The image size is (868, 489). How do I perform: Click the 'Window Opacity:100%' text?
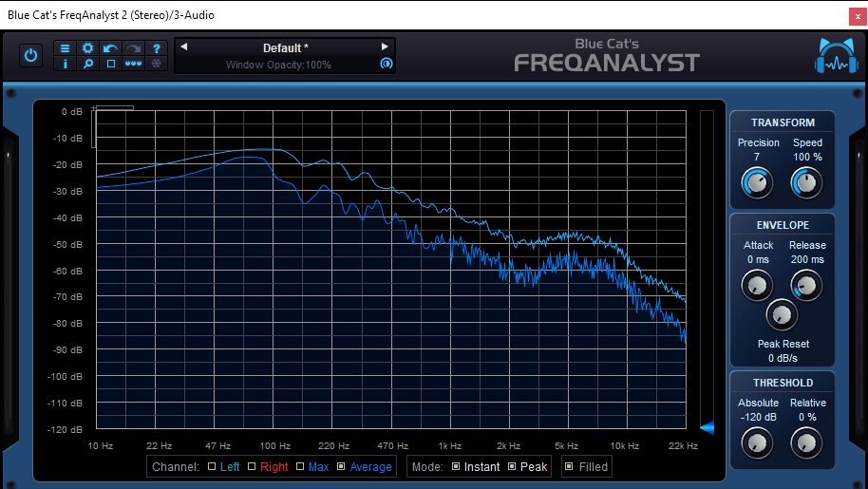[x=278, y=65]
